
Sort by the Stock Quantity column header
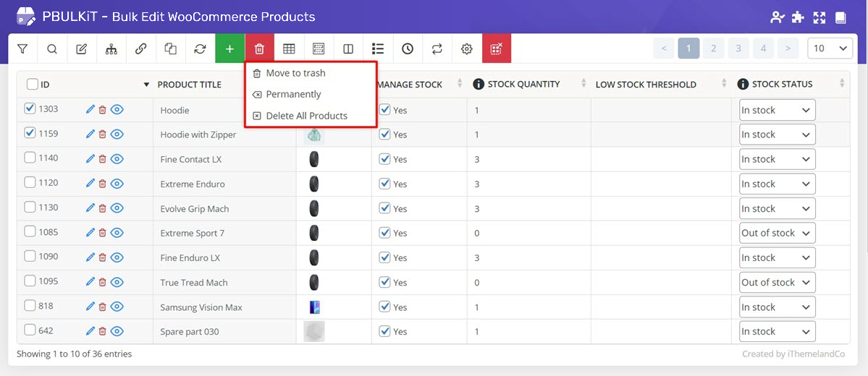pyautogui.click(x=523, y=85)
